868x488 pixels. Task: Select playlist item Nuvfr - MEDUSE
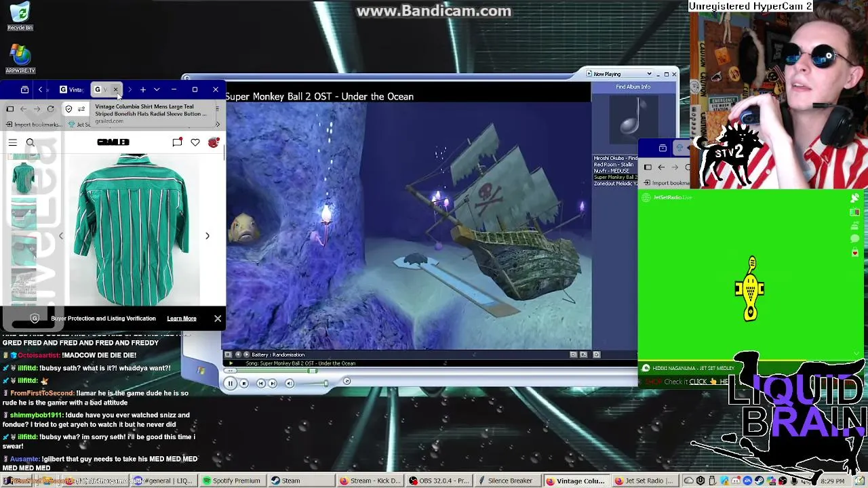612,171
